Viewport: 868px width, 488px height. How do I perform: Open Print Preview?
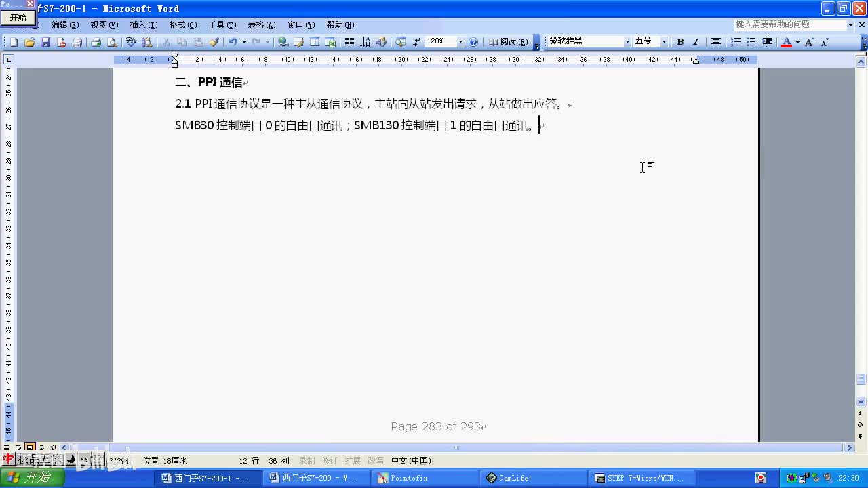pos(112,42)
